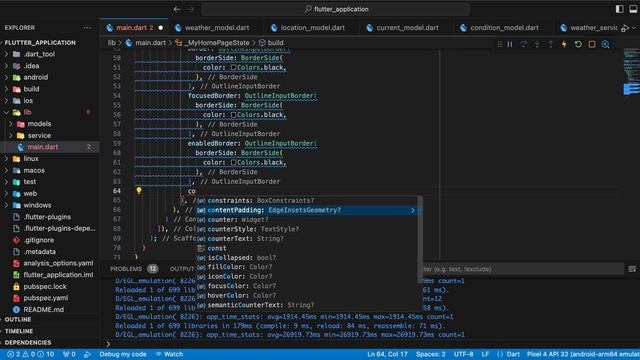Go forward with navigation arrow

pos(191,9)
